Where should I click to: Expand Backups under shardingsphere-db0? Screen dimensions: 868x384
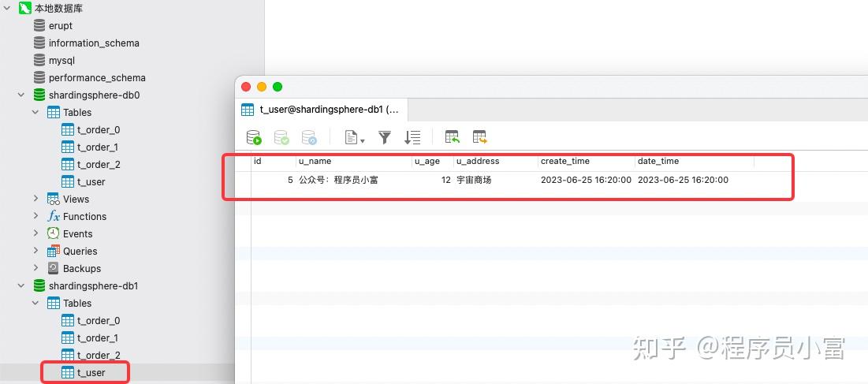click(x=35, y=268)
